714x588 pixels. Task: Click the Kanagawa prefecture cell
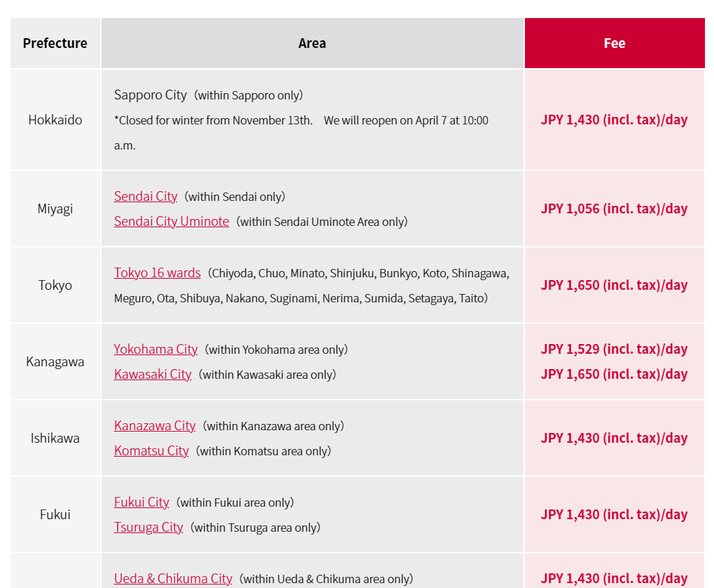(x=55, y=362)
